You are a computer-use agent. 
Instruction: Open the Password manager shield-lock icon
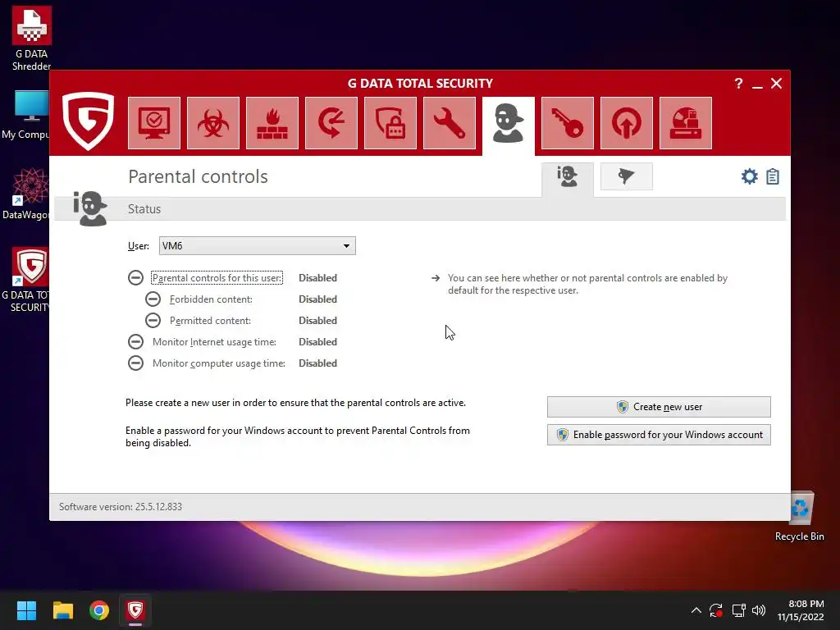pyautogui.click(x=390, y=123)
